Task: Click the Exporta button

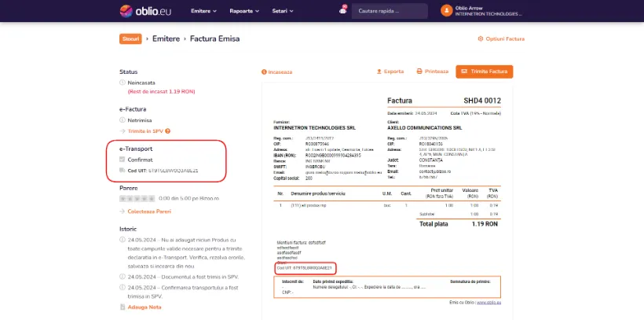Action: click(390, 72)
